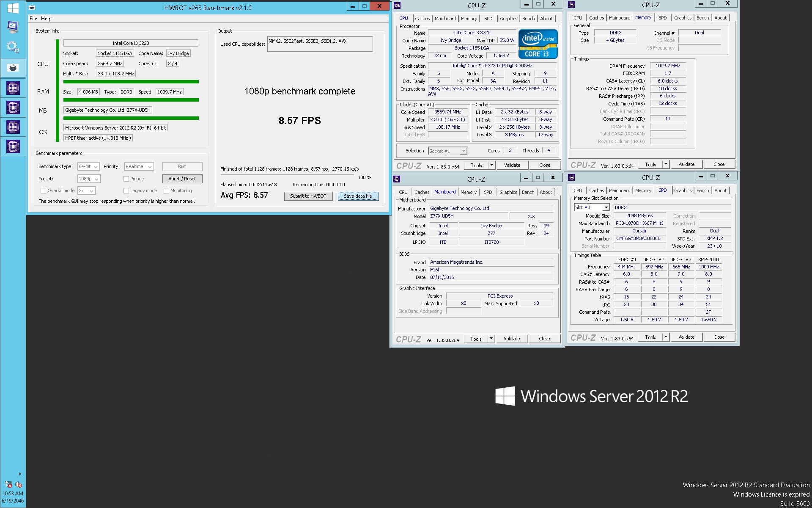Select SPD tab in CPU-Z CPU window
Screen dimensions: 812x508
(x=488, y=19)
